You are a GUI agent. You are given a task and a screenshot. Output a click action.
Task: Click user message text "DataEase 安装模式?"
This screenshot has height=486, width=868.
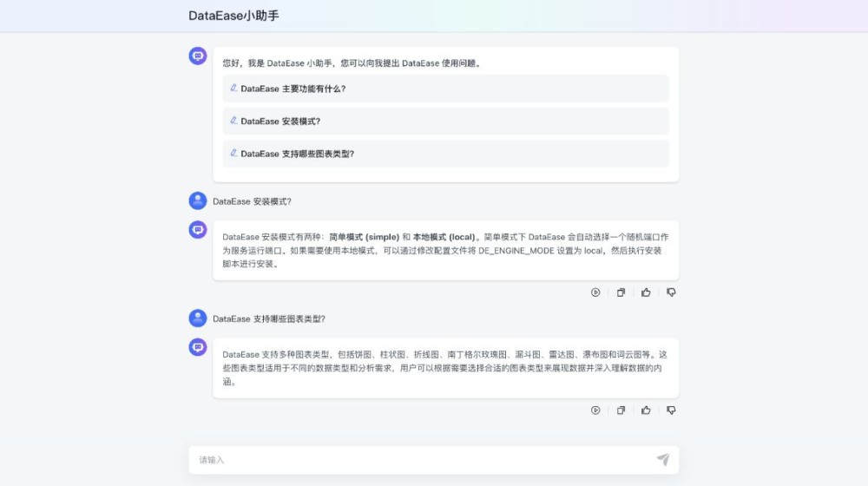[x=252, y=201]
